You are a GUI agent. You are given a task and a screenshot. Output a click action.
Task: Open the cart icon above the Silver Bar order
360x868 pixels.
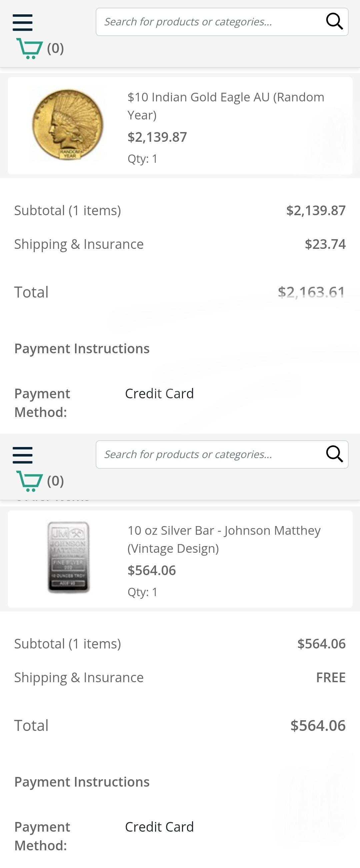point(30,481)
